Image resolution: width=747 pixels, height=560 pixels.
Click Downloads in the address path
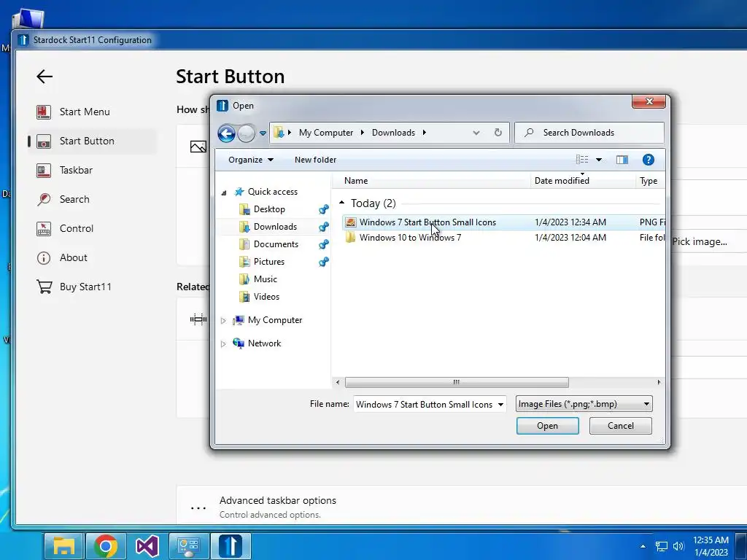[x=393, y=133]
